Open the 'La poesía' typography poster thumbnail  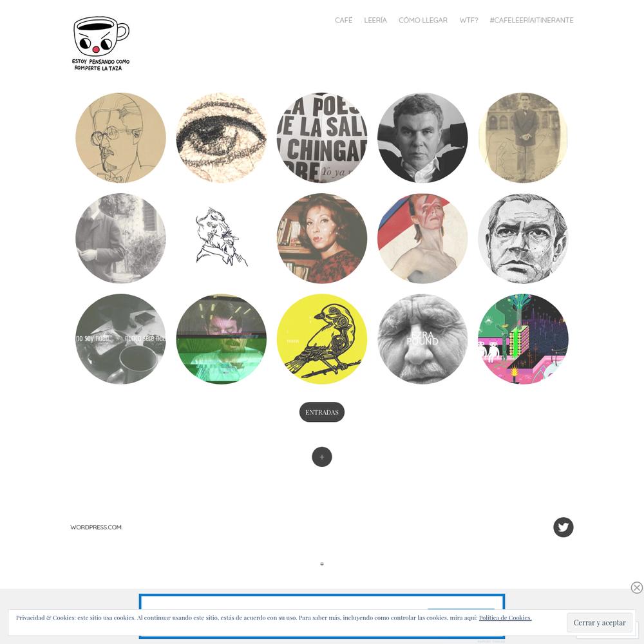(x=321, y=138)
